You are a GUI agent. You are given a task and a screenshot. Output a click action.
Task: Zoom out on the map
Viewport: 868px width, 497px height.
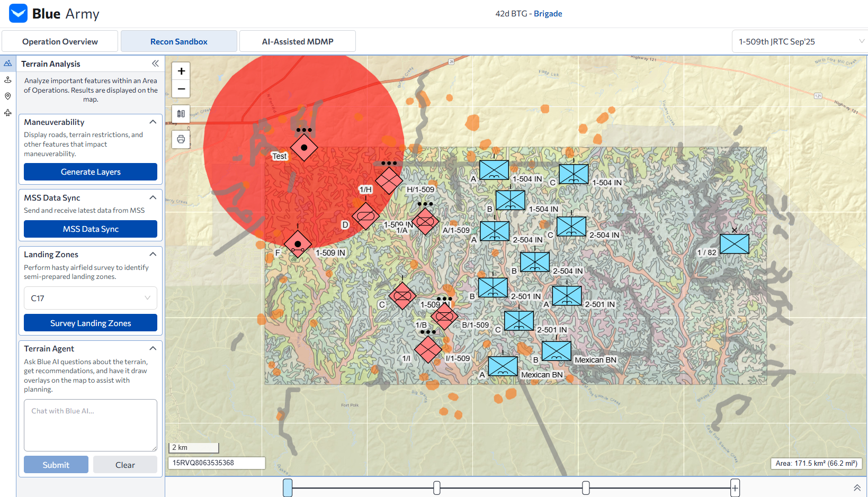pyautogui.click(x=181, y=89)
